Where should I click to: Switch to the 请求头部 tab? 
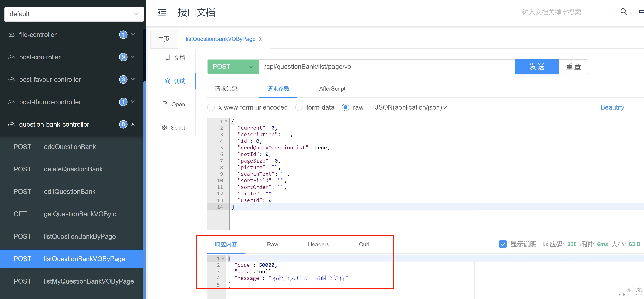pos(226,89)
